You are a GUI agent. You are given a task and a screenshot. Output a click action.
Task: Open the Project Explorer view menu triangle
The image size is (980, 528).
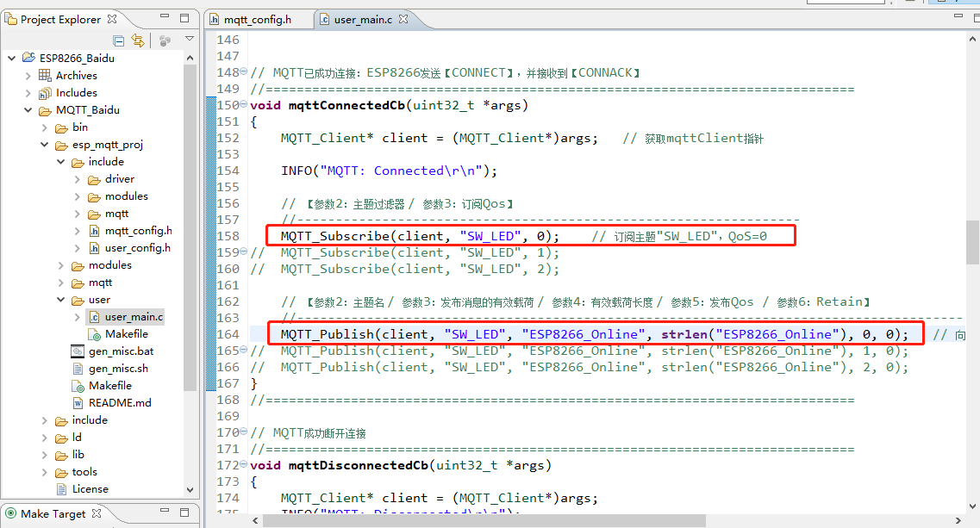pyautogui.click(x=189, y=40)
